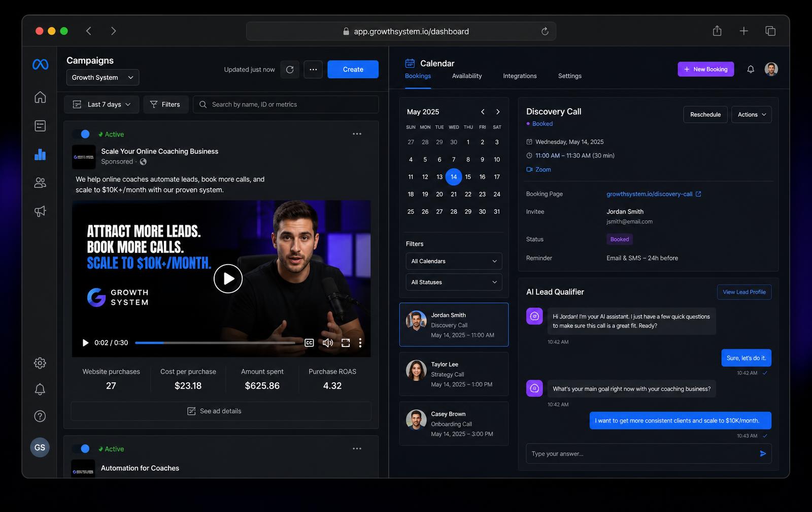Play video using small play control
Viewport: 812px width, 512px height.
pyautogui.click(x=85, y=343)
